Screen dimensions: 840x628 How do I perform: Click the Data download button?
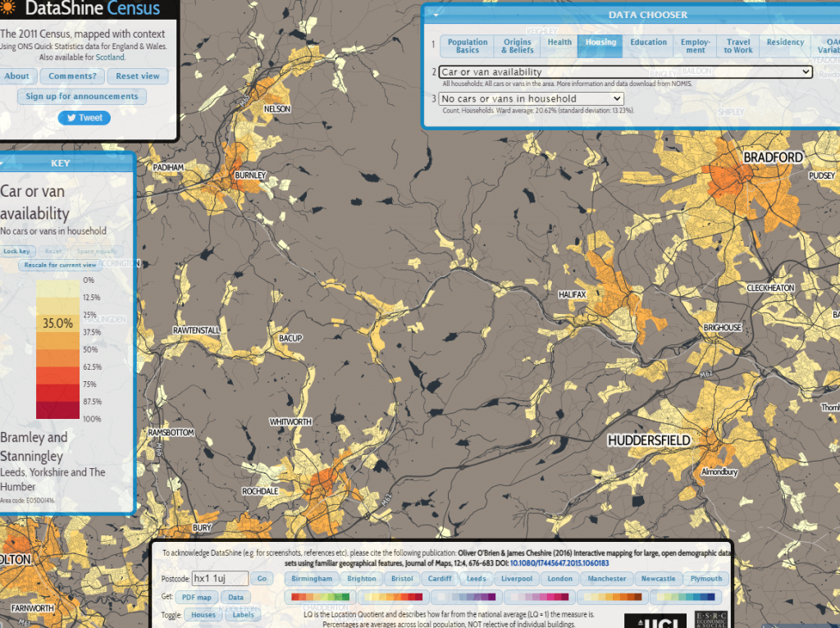click(235, 598)
